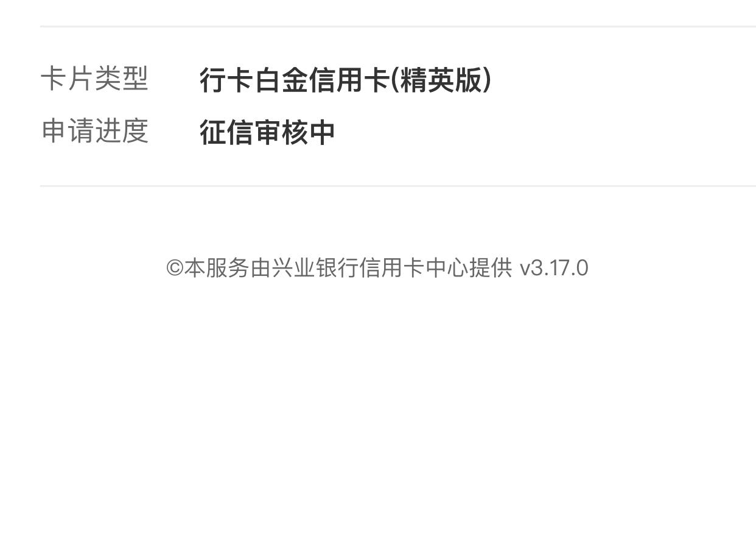Select the 行卡白金信用卡(精英版) card type value
Viewport: 756px width, 542px height.
point(346,80)
